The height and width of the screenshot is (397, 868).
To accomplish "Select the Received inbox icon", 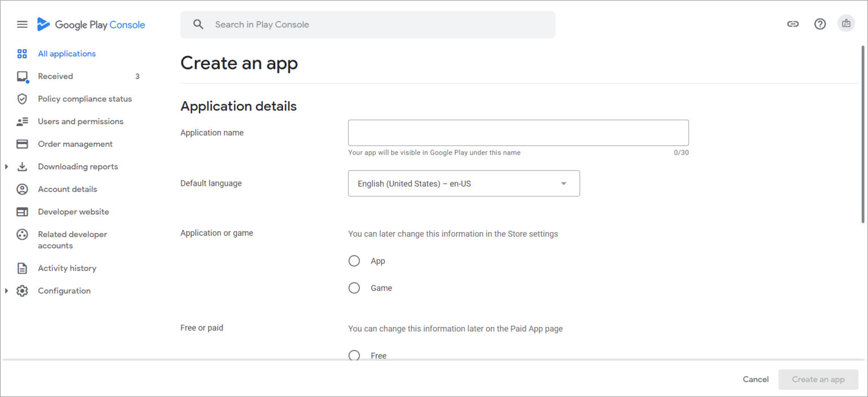I will point(22,76).
